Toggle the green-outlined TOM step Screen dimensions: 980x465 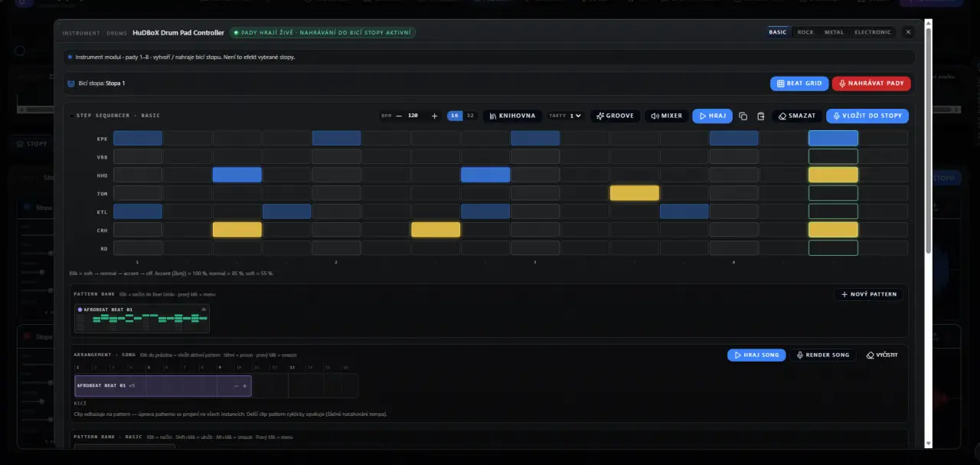click(833, 193)
